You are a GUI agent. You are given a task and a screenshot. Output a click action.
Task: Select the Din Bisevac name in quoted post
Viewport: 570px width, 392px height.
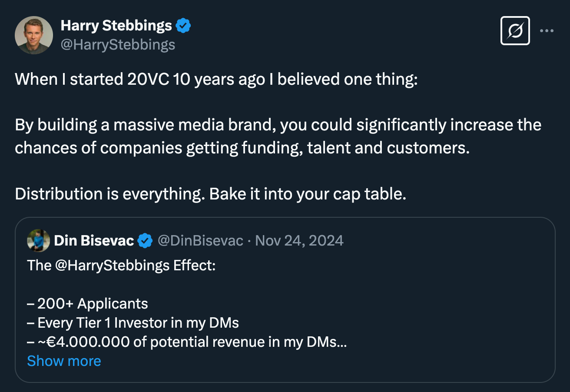pyautogui.click(x=93, y=240)
